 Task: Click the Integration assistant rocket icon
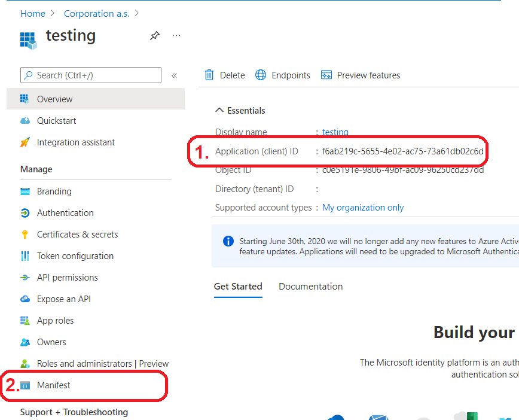[25, 142]
